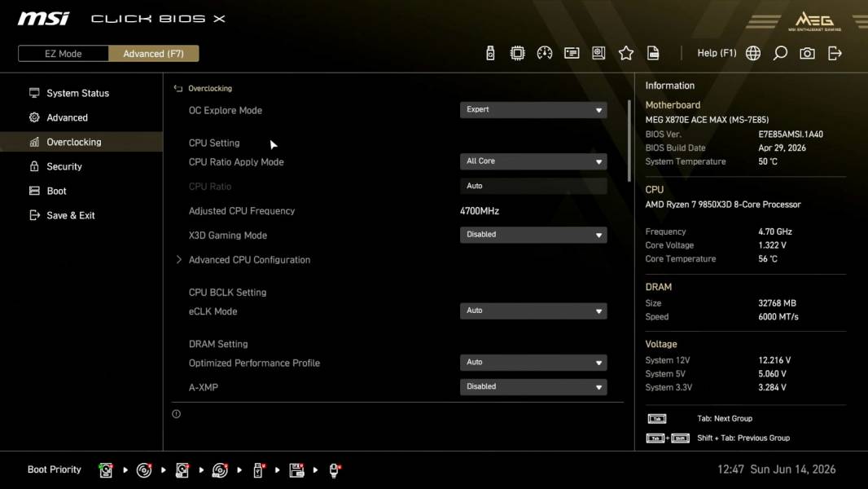Click the profile card toolbar icon
This screenshot has height=489, width=868.
[x=572, y=53]
